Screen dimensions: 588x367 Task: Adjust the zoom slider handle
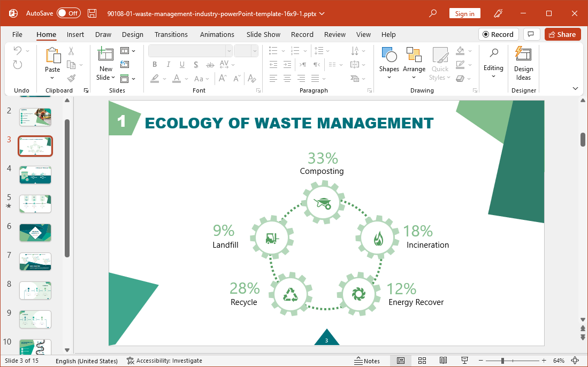tap(502, 361)
